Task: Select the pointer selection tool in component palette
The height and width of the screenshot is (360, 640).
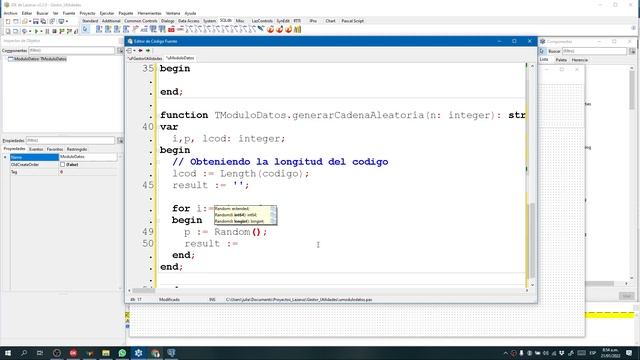Action: coord(85,29)
